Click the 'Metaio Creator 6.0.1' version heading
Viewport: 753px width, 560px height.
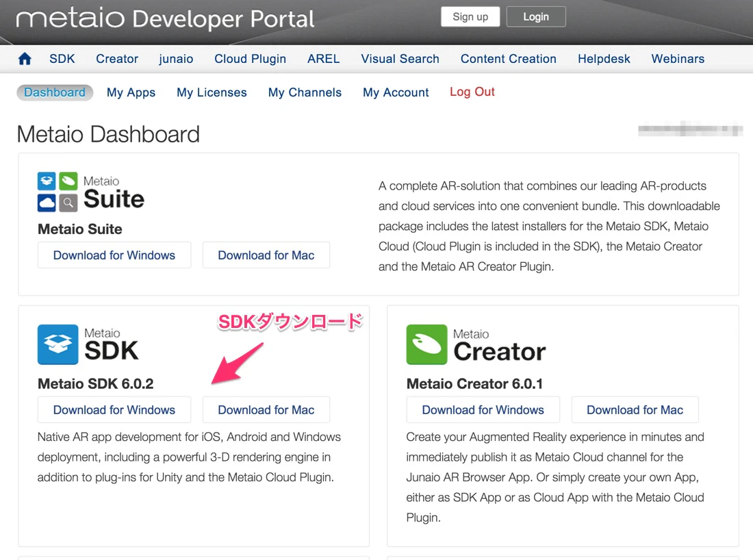[x=474, y=384]
